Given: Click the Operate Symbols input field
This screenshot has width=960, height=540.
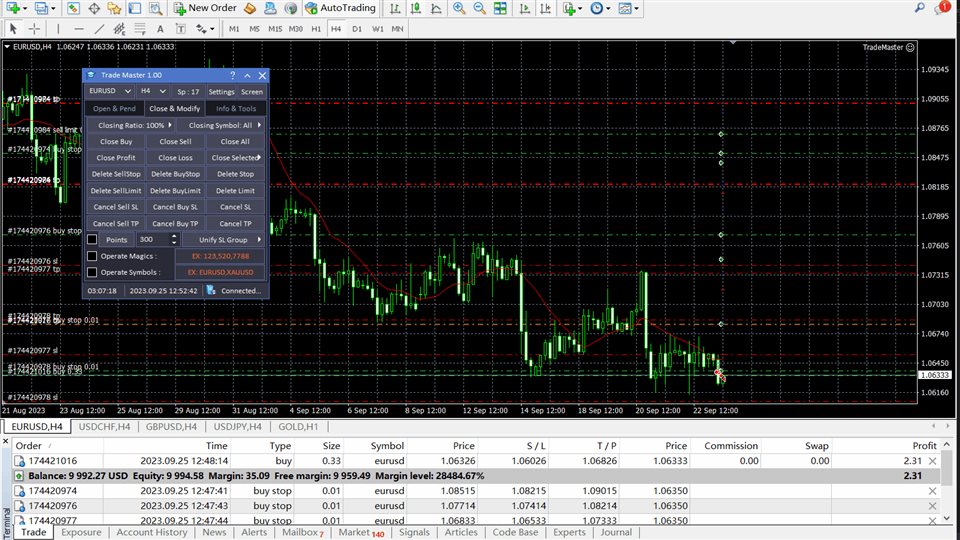Looking at the screenshot, I should (x=220, y=272).
